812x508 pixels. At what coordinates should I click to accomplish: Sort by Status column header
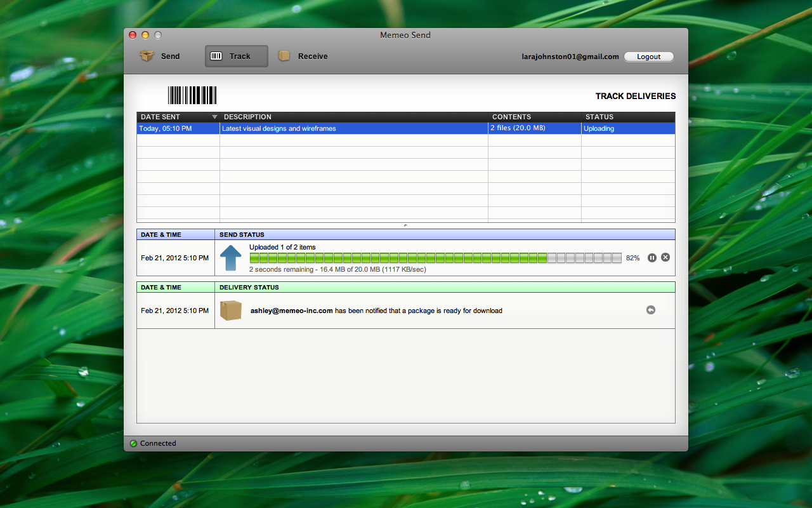(x=628, y=117)
